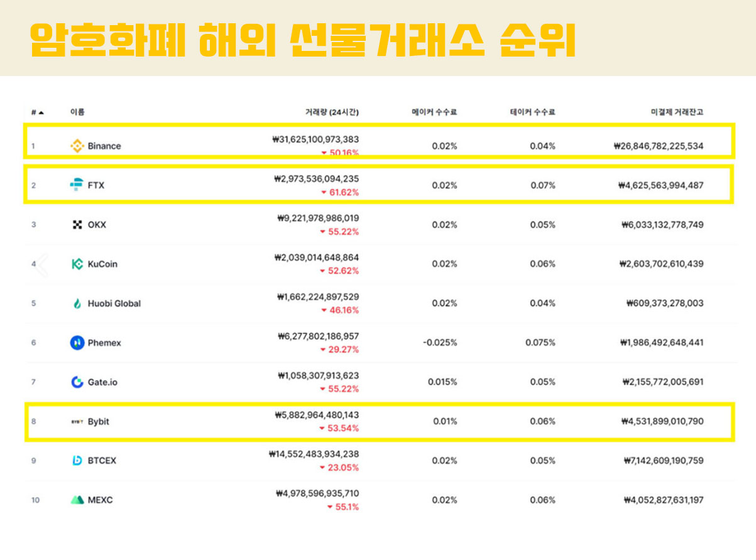The height and width of the screenshot is (560, 756).
Task: Select KuCoin volume ₩2,039,014,648,864
Action: coord(317,258)
